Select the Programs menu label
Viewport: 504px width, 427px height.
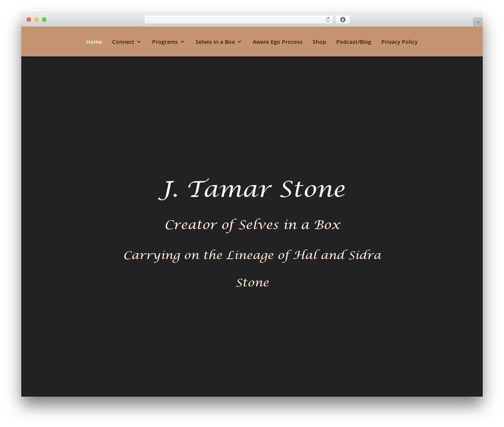point(165,42)
